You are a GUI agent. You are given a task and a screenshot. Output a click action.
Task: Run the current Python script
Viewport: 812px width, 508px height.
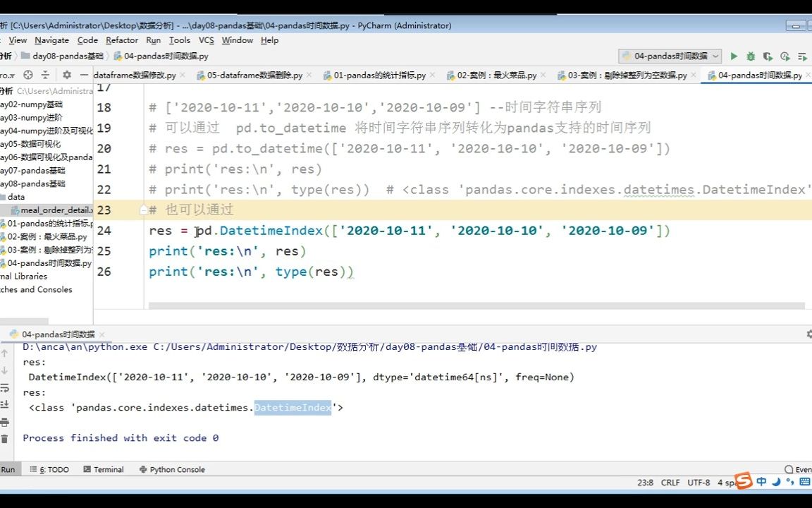tap(734, 56)
